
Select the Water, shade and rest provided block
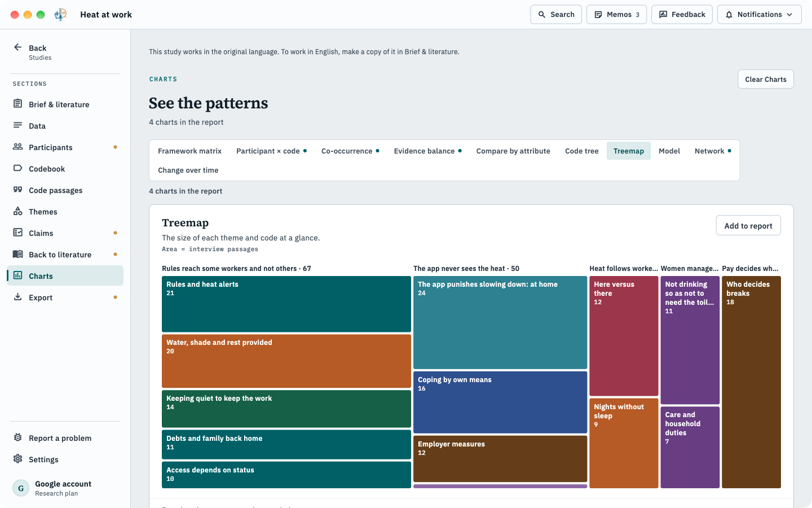(286, 361)
